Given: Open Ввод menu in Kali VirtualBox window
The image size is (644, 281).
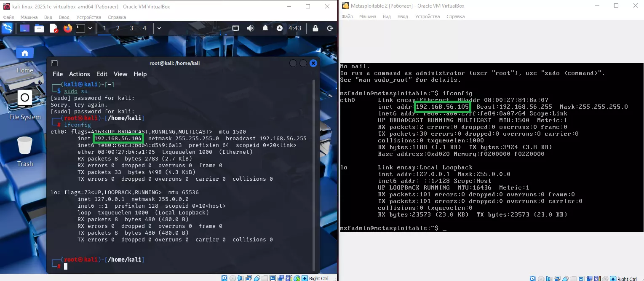Looking at the screenshot, I should point(64,17).
